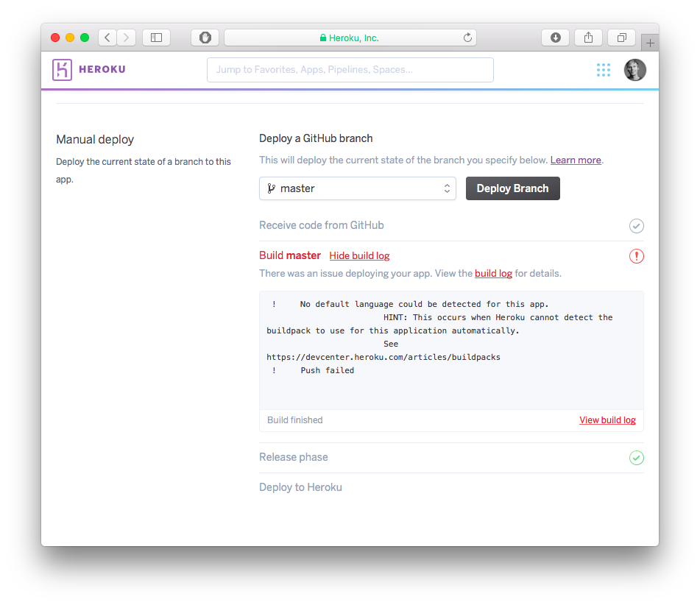
Task: Click the No default language error line
Action: pos(424,304)
